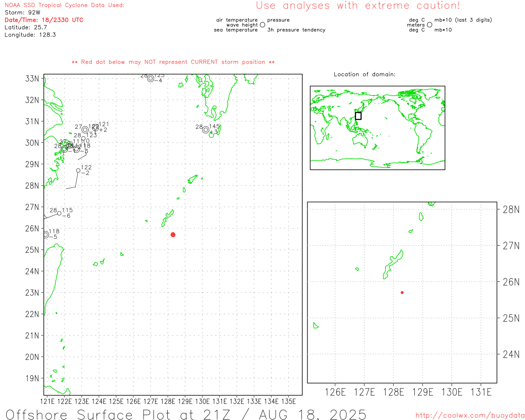The width and height of the screenshot is (525, 420).
Task: Click the 'Location of domain:' label
Action: coord(365,74)
